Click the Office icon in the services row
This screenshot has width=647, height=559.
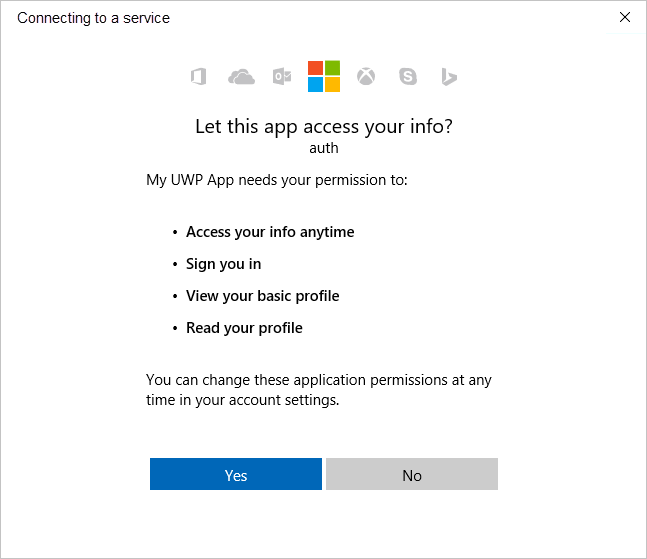[198, 77]
